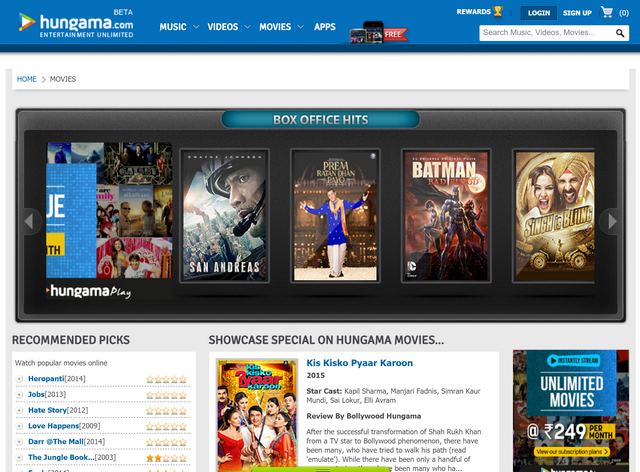This screenshot has width=640, height=472.
Task: Click the plus icon beside Hate Story
Action: pos(19,410)
